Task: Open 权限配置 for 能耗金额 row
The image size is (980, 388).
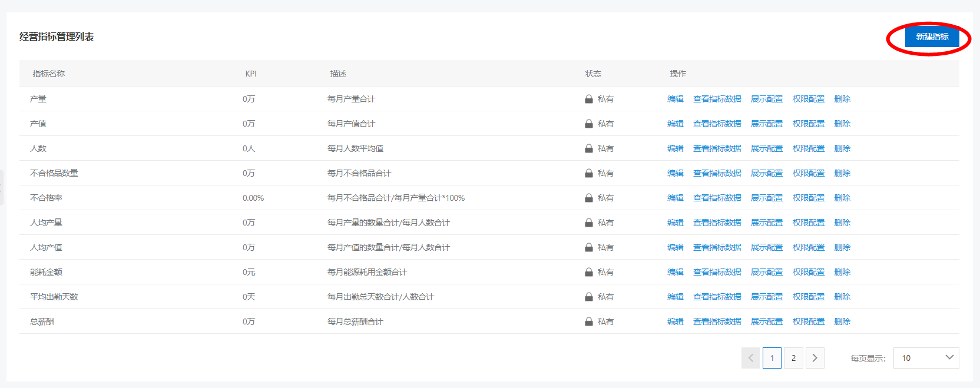Action: tap(809, 272)
